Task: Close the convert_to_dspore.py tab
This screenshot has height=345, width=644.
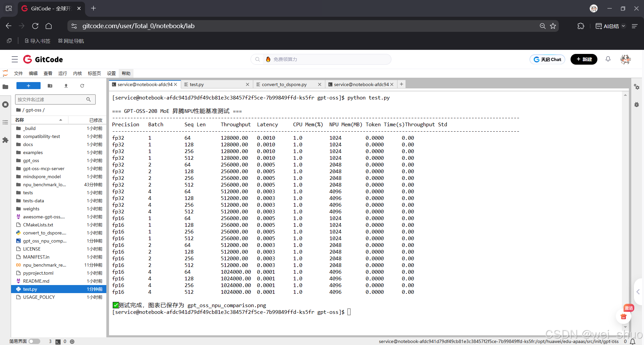Action: (320, 84)
